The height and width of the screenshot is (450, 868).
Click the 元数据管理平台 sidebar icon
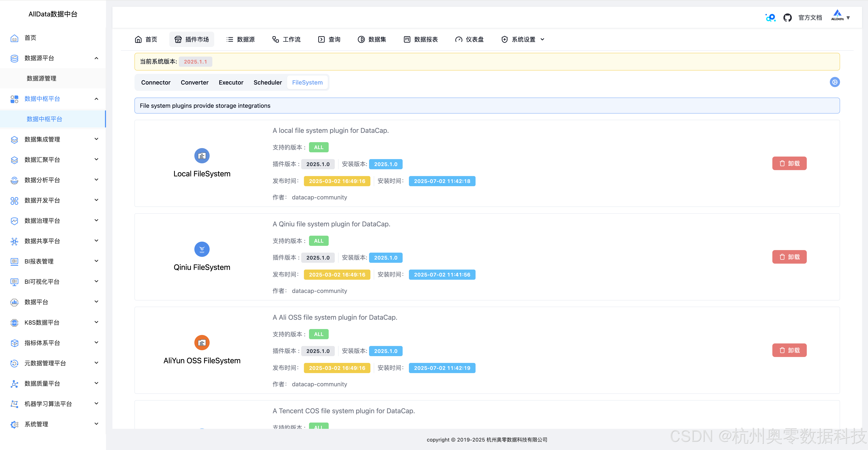tap(14, 363)
